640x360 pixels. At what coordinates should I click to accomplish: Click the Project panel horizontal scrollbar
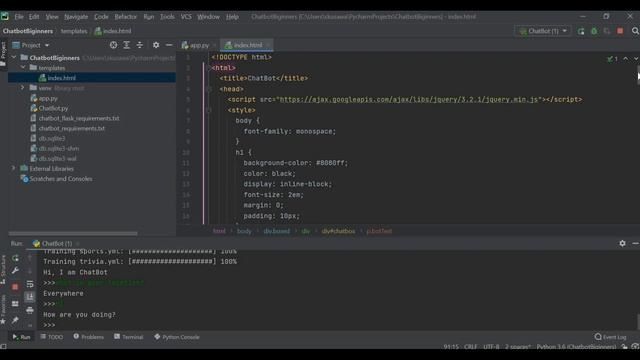[73, 233]
